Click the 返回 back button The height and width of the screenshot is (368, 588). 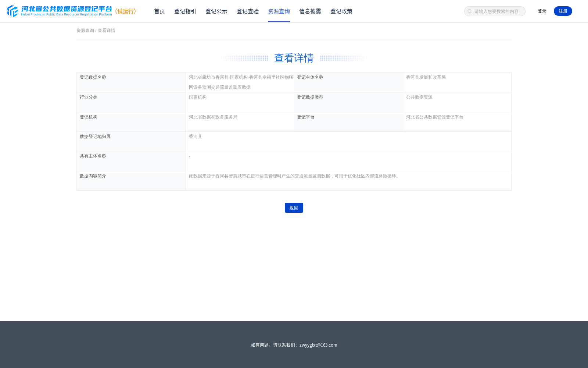tap(294, 208)
